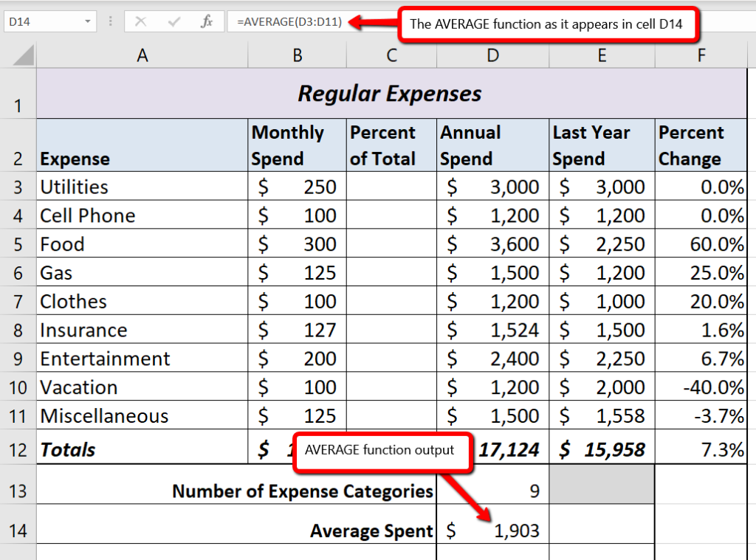Select the Annual Spend header cell
756x560 pixels.
pos(492,145)
